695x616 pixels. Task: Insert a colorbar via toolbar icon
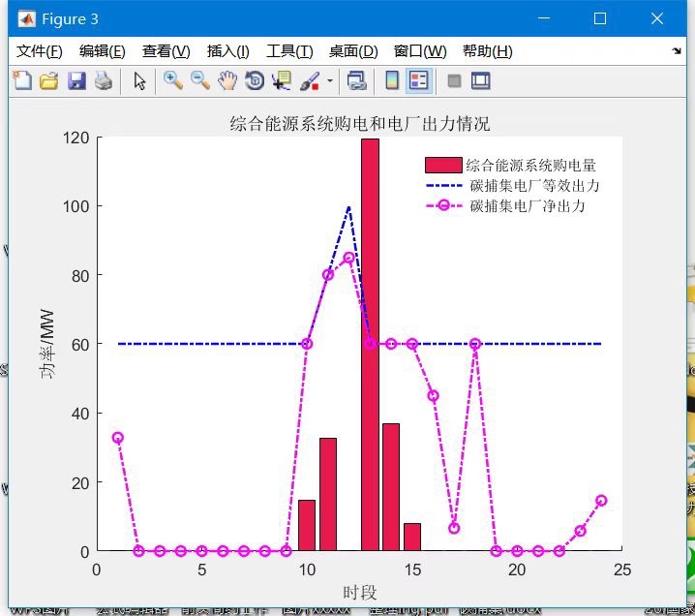(392, 80)
